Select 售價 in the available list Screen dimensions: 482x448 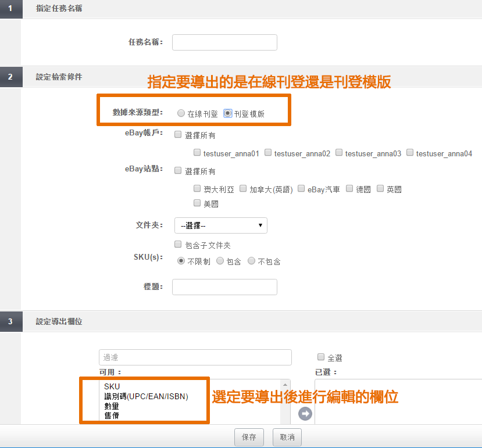tap(112, 415)
